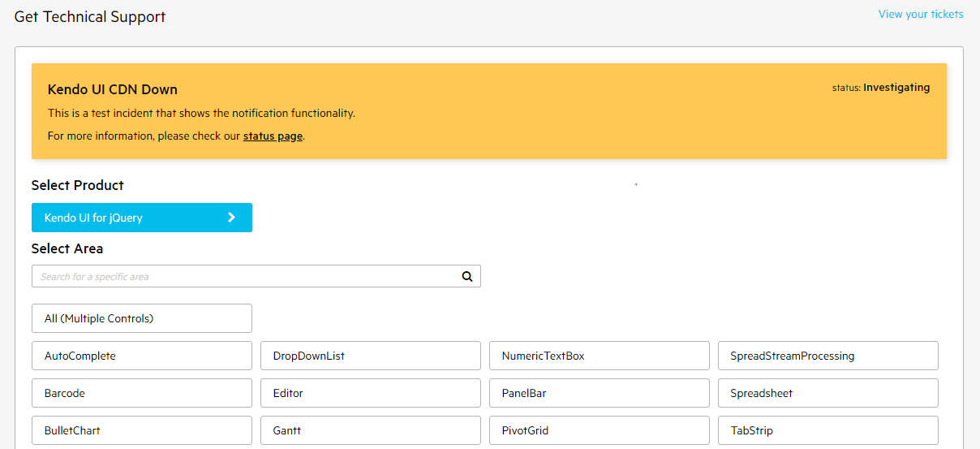The width and height of the screenshot is (980, 449).
Task: Select NumericTextBox area
Action: [600, 356]
